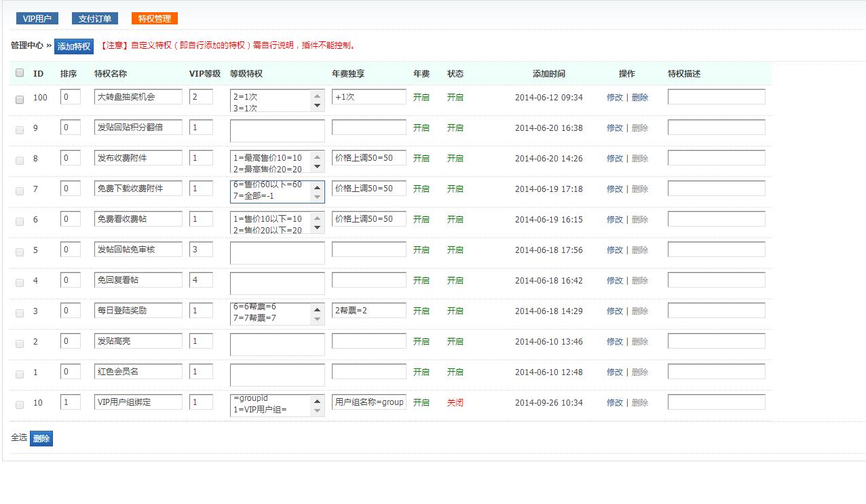
Task: Open 修改 for the 红色会员名 privilege
Action: click(x=614, y=372)
